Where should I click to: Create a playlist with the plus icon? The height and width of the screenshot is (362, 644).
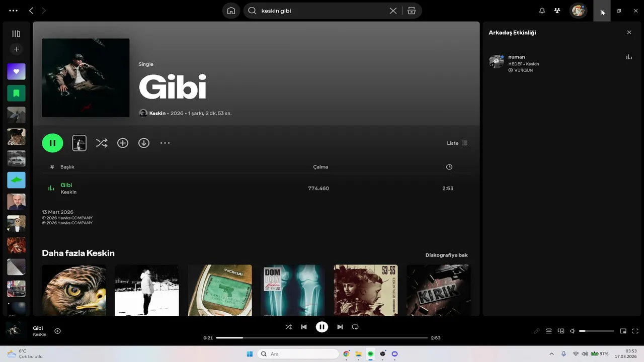coord(16,49)
